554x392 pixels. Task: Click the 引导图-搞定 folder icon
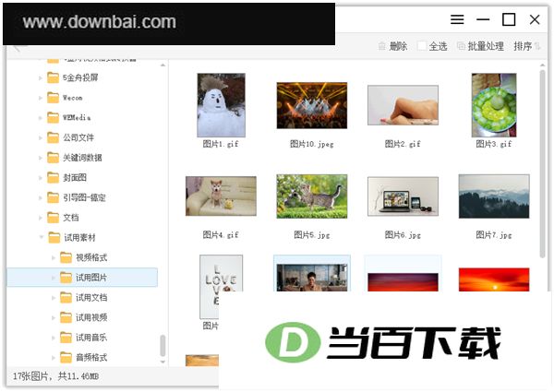pyautogui.click(x=53, y=197)
